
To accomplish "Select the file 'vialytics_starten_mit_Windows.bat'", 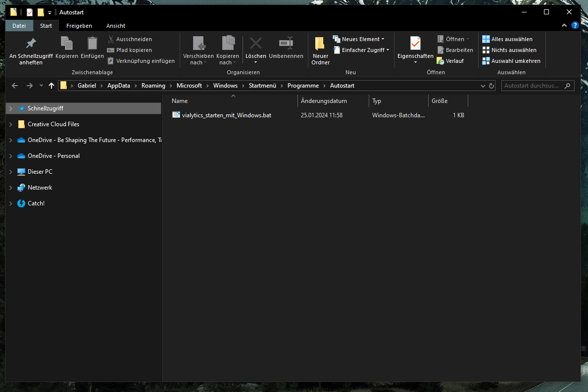I will tap(226, 115).
